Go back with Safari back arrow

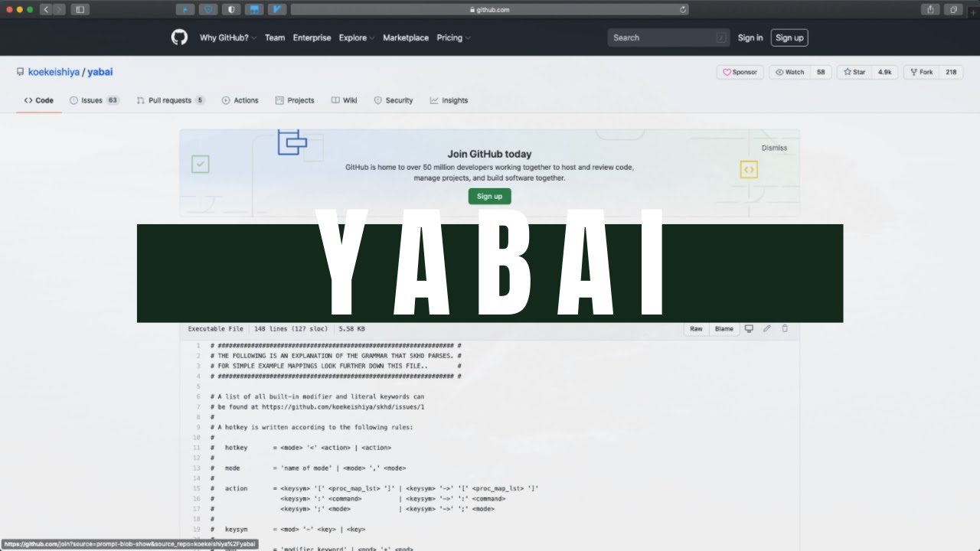click(x=45, y=9)
